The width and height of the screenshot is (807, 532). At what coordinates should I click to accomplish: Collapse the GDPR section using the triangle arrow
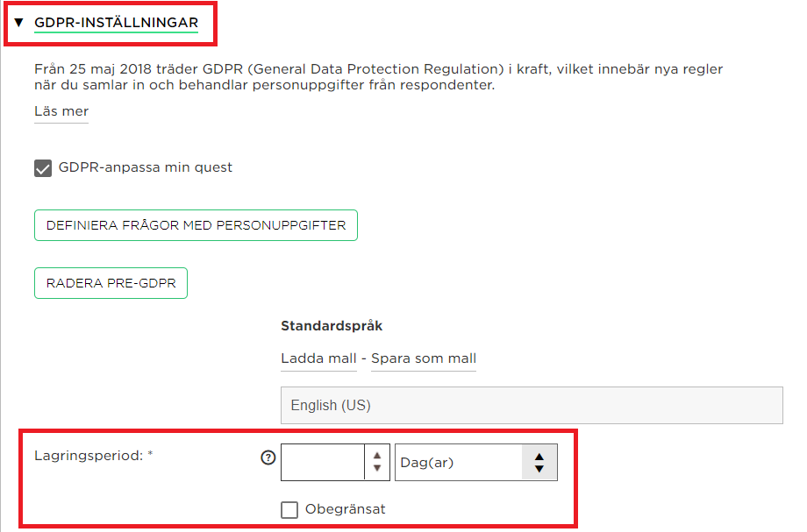[19, 23]
